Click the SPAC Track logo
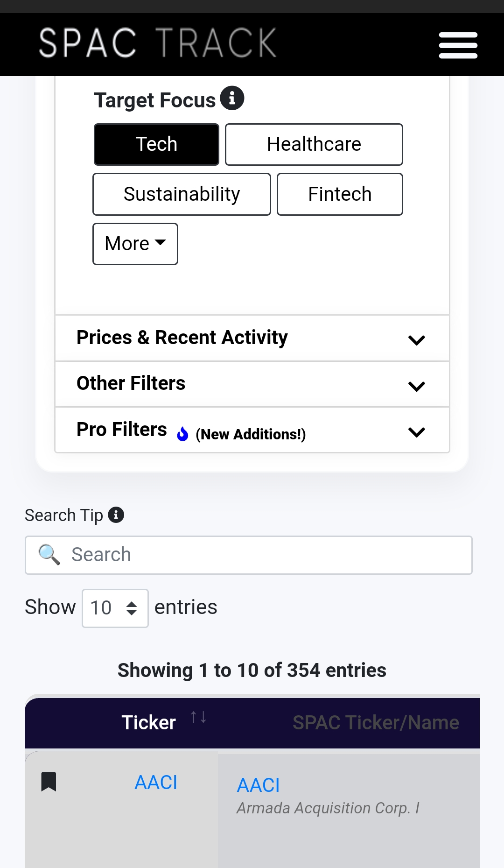The height and width of the screenshot is (868, 504). pyautogui.click(x=158, y=43)
